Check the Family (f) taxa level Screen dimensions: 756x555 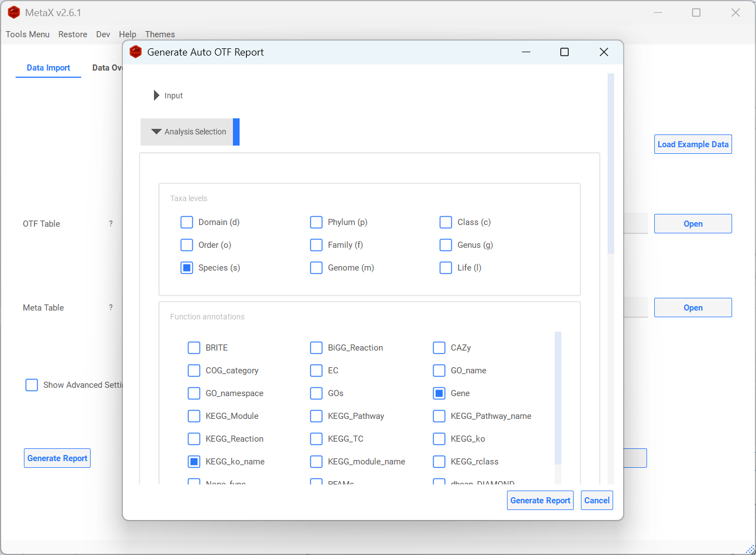pos(316,245)
